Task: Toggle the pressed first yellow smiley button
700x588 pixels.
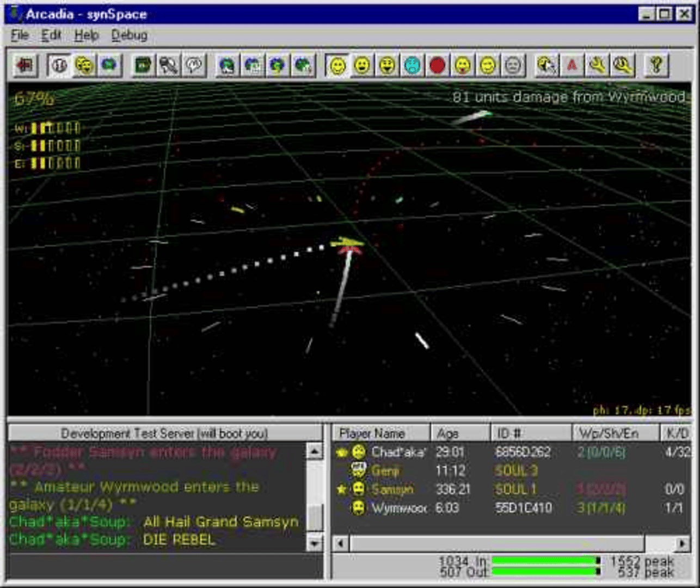Action: [337, 66]
